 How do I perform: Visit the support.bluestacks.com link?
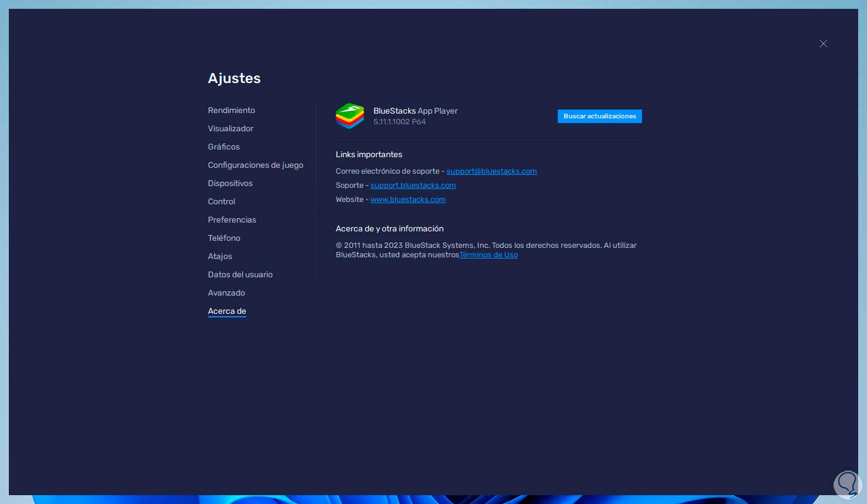coord(413,185)
